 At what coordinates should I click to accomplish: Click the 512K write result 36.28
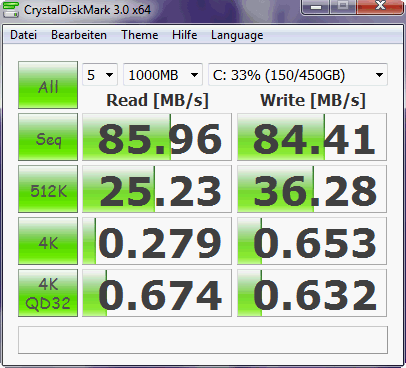(312, 189)
